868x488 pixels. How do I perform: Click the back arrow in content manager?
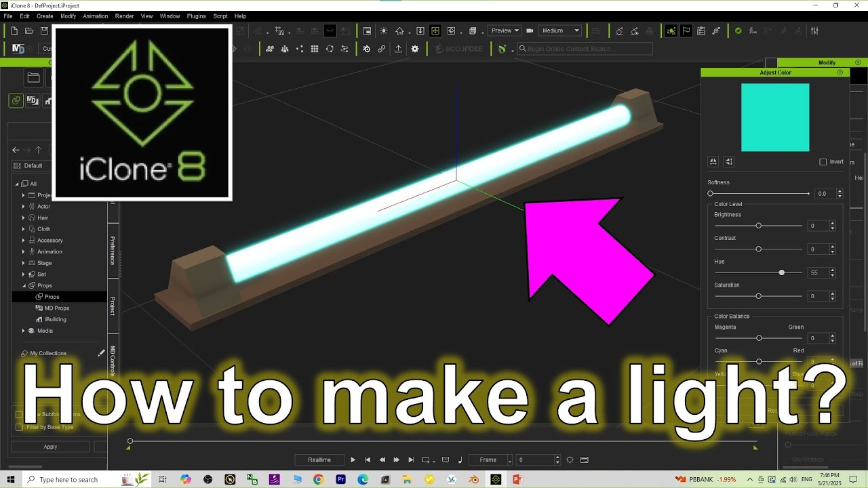(16, 150)
